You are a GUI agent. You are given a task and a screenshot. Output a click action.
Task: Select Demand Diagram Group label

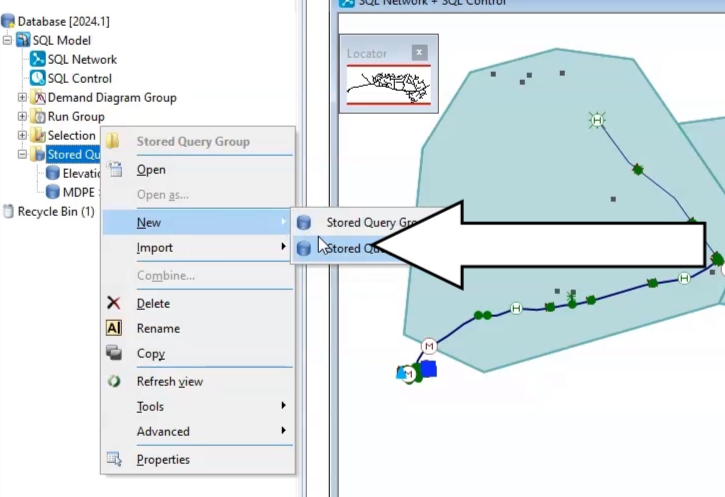[112, 98]
